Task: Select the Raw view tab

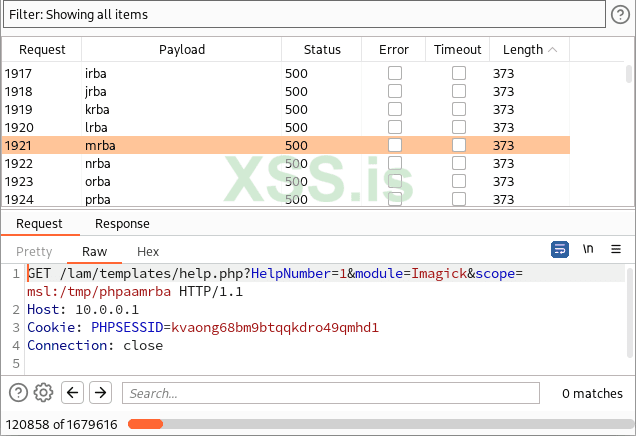Action: click(94, 251)
